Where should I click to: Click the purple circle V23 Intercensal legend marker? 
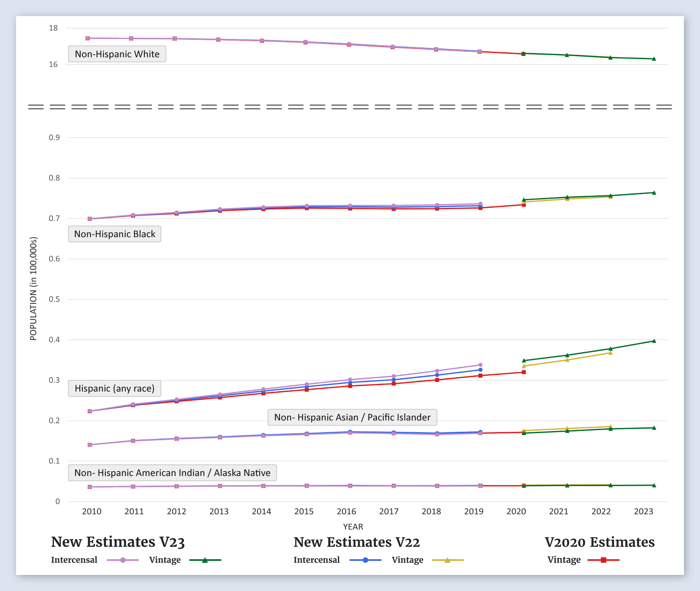tap(123, 560)
